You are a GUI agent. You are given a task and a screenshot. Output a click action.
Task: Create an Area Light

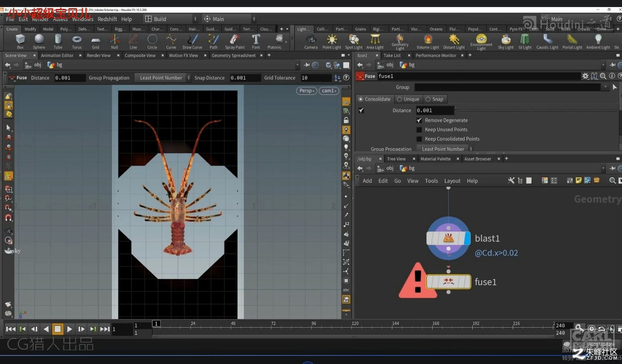point(375,42)
